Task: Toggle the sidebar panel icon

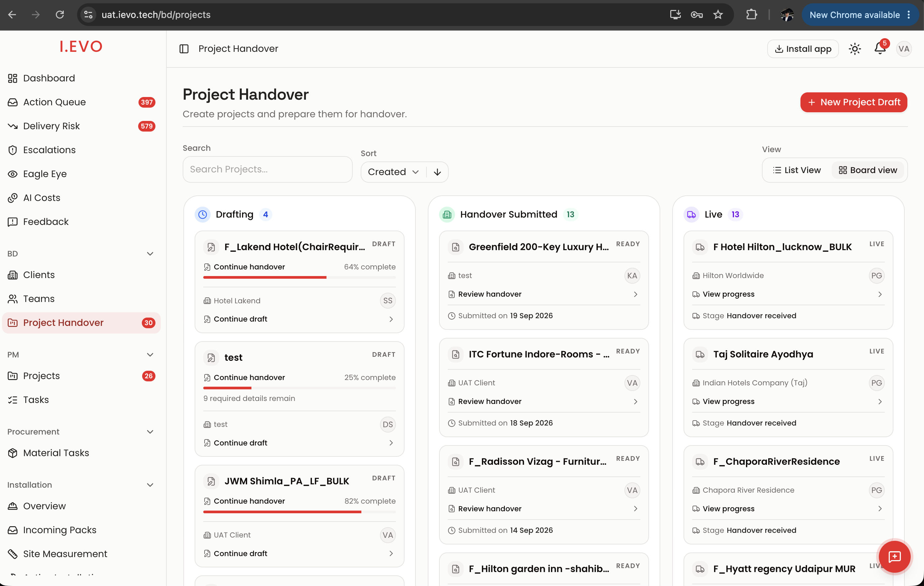Action: tap(184, 49)
